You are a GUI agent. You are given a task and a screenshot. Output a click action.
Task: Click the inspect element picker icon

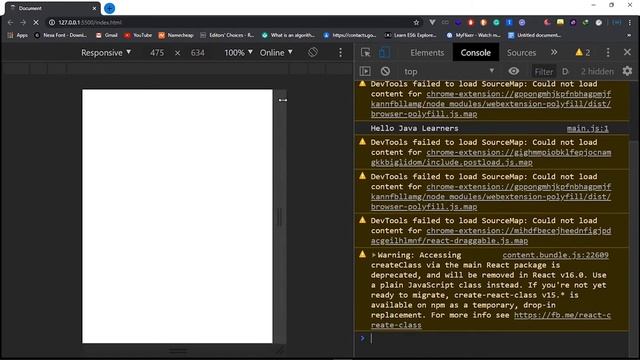point(365,53)
